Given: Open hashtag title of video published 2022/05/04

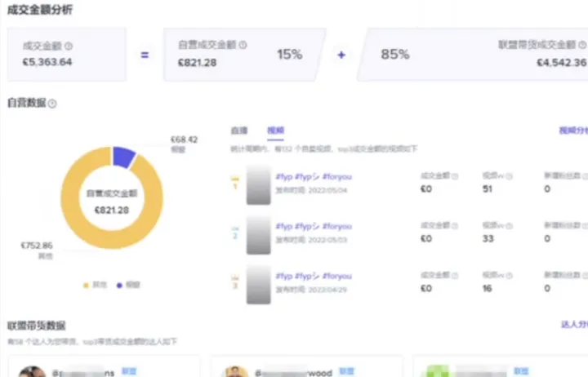Looking at the screenshot, I should click(314, 176).
